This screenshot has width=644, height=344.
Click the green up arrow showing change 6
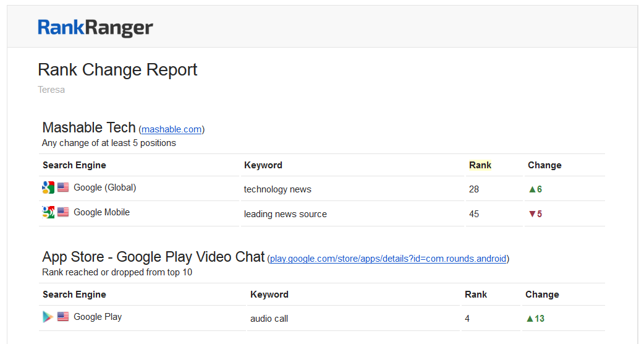532,189
